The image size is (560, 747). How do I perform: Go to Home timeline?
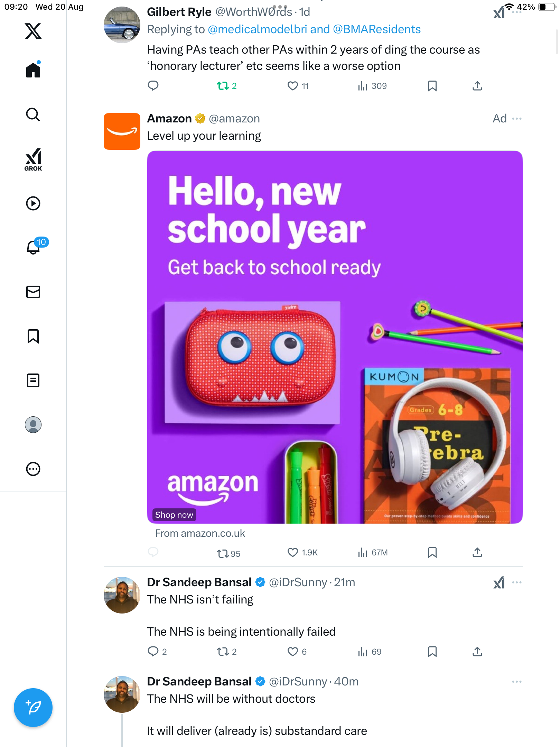point(33,70)
